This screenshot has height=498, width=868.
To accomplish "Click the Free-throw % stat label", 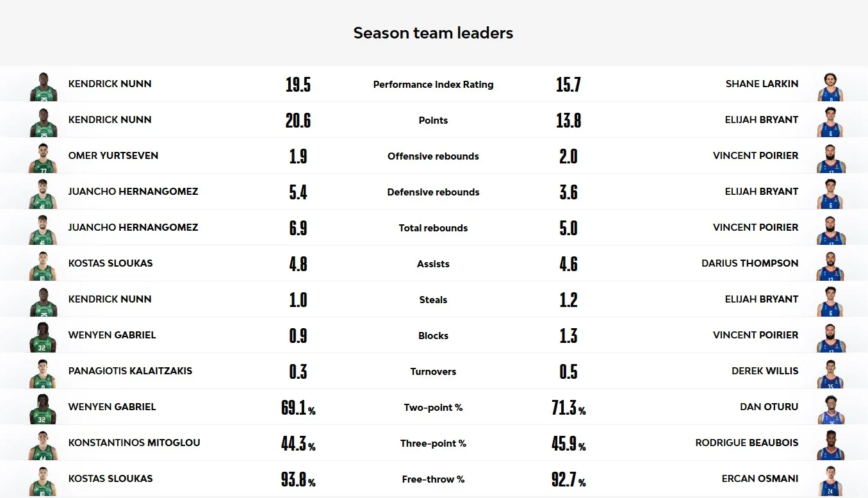I will point(433,479).
